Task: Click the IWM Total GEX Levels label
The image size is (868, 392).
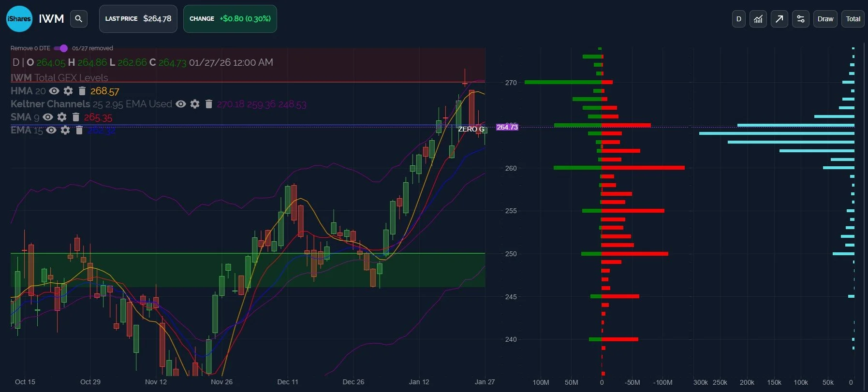Action: [x=59, y=78]
